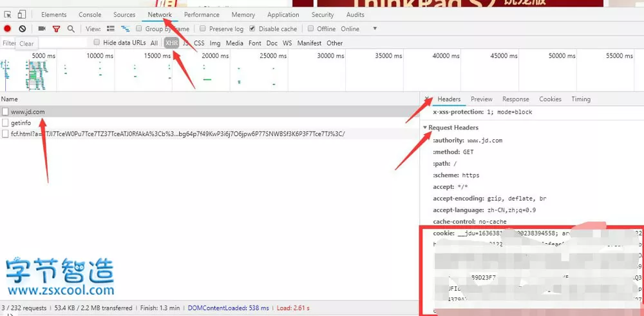This screenshot has width=644, height=316.
Task: Click the capture screenshots camera icon
Action: point(42,29)
